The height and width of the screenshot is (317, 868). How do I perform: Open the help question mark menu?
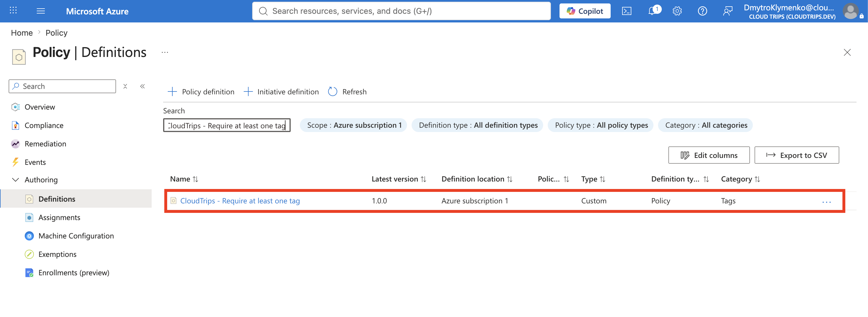702,11
